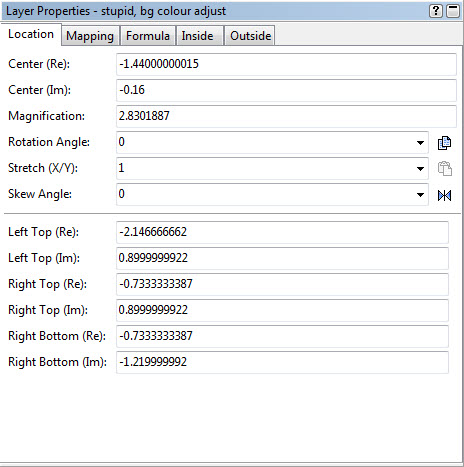Click the Layer Properties title bar text
Screen dimensions: 464x467
pyautogui.click(x=116, y=11)
